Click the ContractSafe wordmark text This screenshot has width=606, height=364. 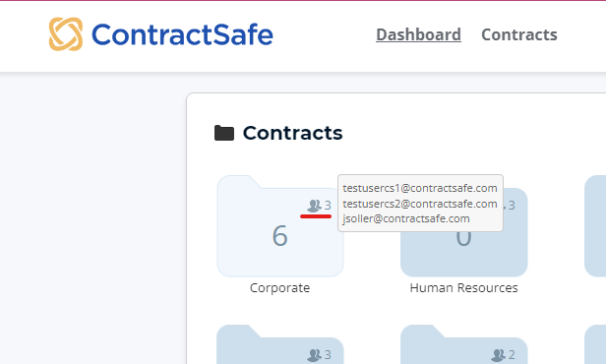182,34
